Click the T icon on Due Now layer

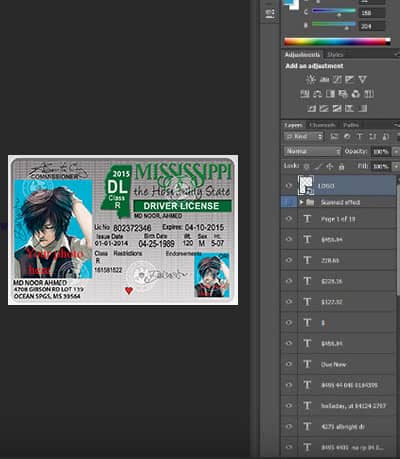pyautogui.click(x=307, y=364)
